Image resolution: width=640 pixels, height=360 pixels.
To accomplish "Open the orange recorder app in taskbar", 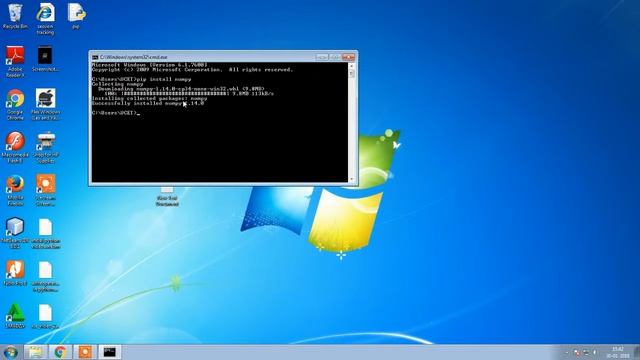I will (x=85, y=352).
